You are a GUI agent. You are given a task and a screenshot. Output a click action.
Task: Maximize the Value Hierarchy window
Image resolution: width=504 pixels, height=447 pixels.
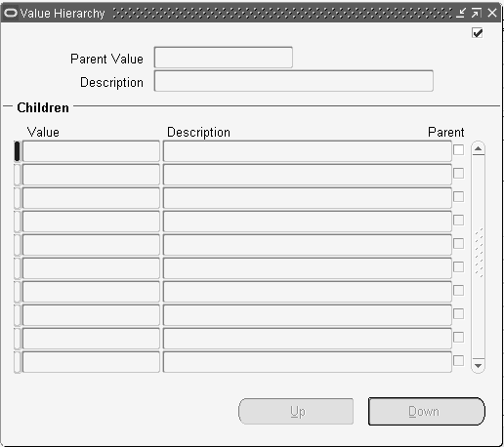(x=476, y=13)
